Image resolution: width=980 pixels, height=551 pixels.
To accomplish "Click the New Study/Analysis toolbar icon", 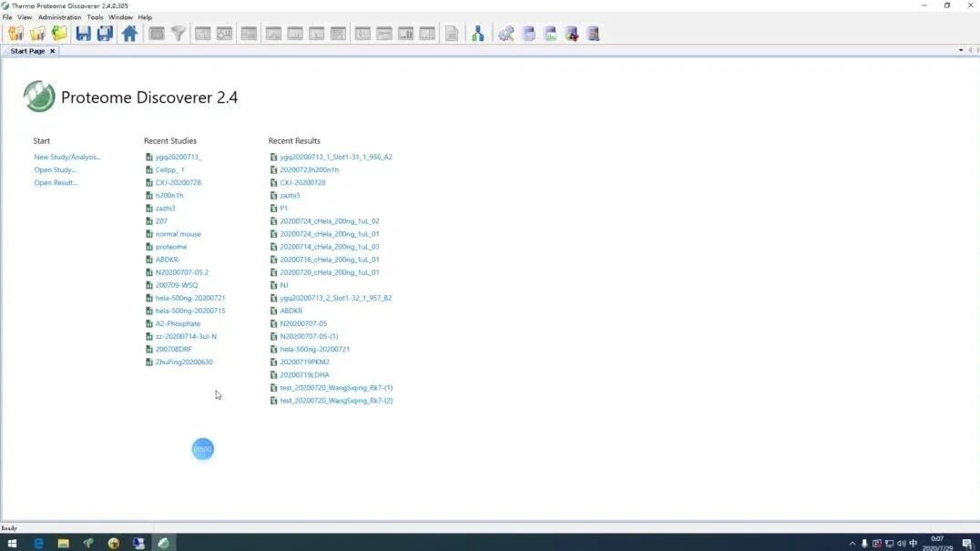I will point(15,34).
